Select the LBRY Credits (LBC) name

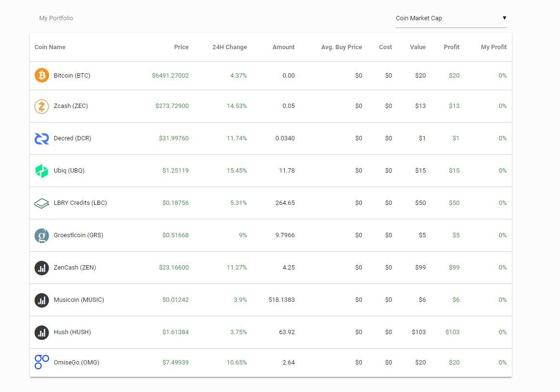pyautogui.click(x=80, y=203)
